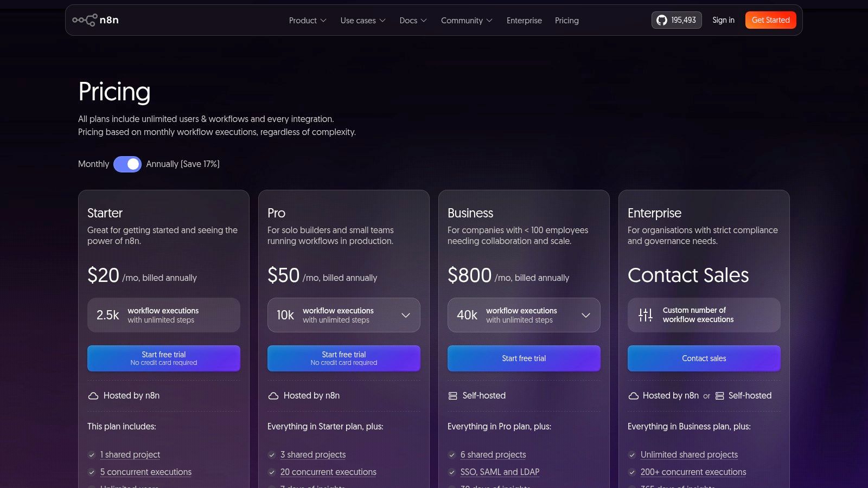Click the cloud icon in Starter plan
This screenshot has width=868, height=488.
(93, 396)
